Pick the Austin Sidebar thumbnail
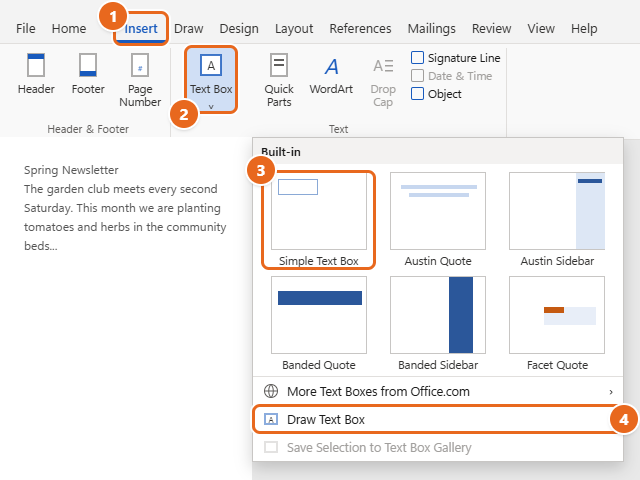Screen dimensions: 640x480 557,211
